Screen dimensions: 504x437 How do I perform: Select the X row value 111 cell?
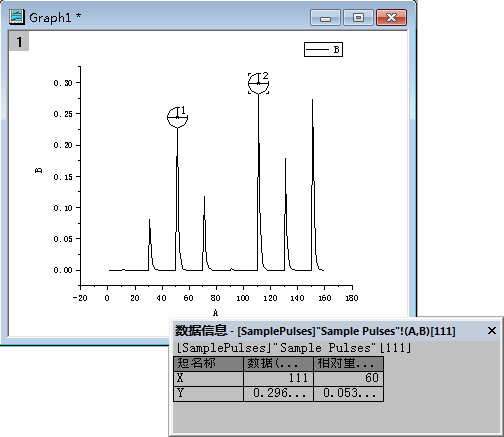tap(278, 378)
